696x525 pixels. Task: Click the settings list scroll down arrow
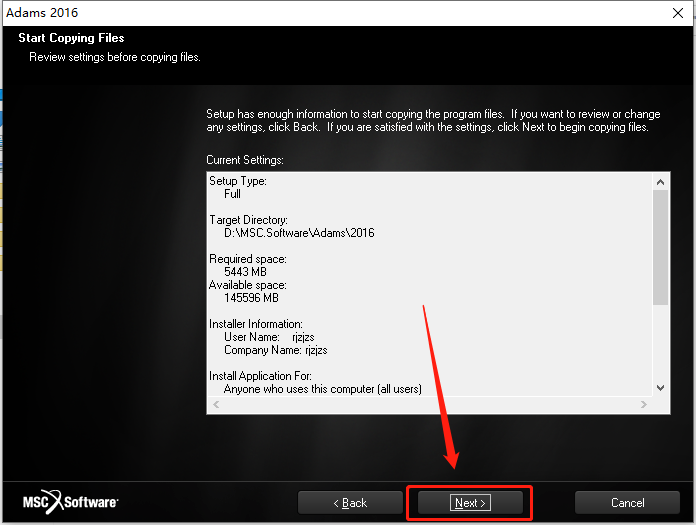pyautogui.click(x=660, y=388)
